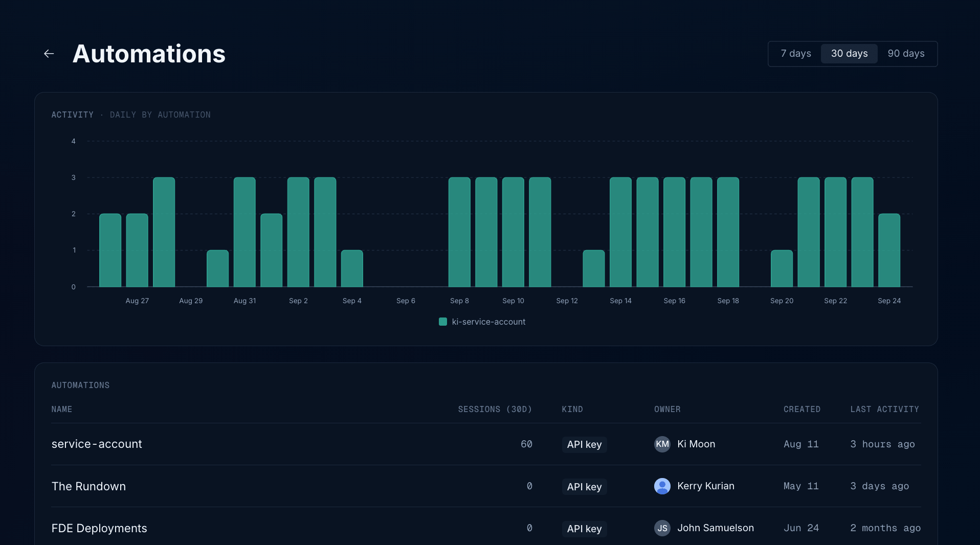Sort by the SESSIONS (30D) column header
The height and width of the screenshot is (545, 980).
coord(495,410)
